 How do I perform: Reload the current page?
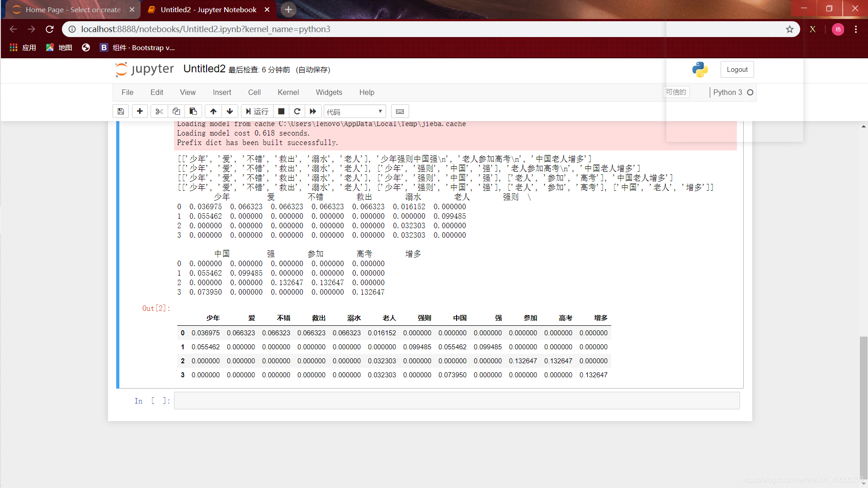click(x=50, y=29)
